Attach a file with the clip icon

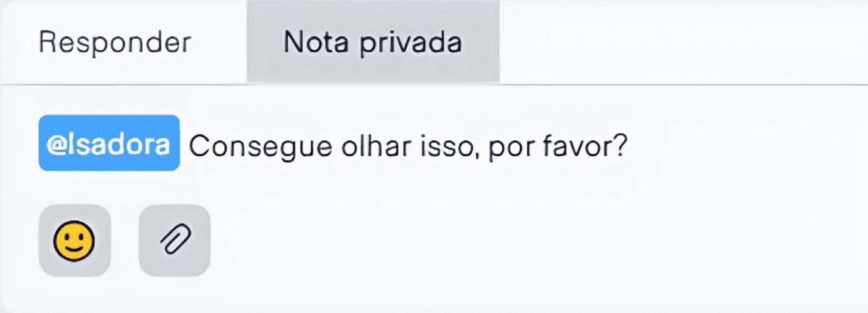click(174, 240)
